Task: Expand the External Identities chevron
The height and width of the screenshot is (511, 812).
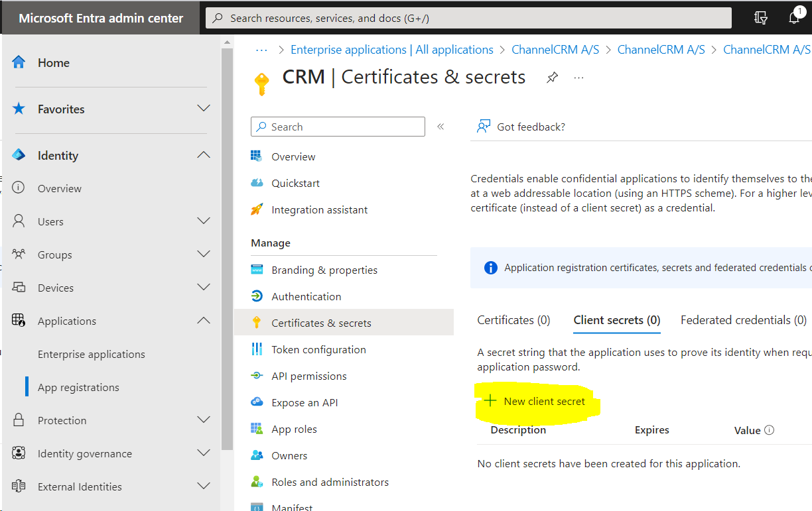Action: click(x=204, y=486)
